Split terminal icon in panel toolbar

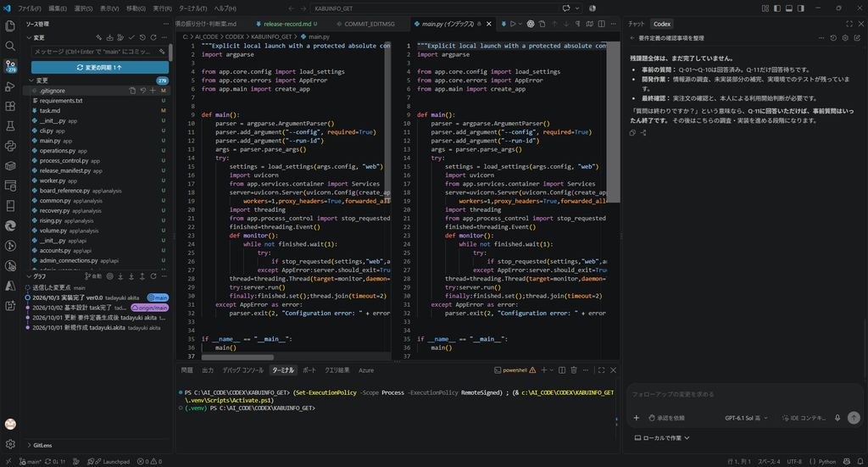[x=562, y=370]
